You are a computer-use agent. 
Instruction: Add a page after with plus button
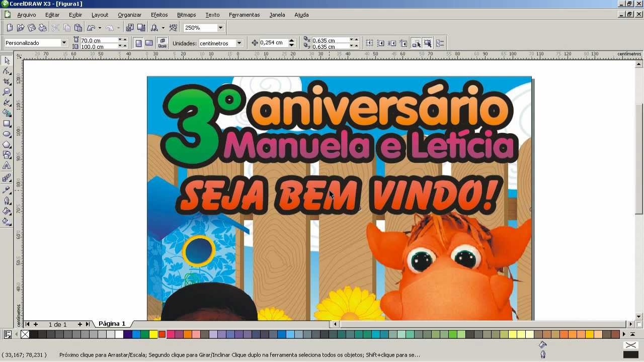pos(79,324)
